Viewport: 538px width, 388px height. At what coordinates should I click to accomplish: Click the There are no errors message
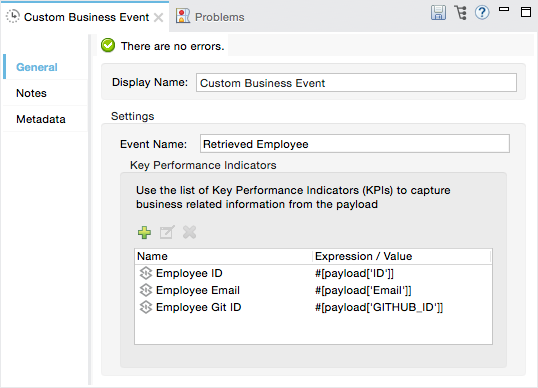[x=173, y=46]
